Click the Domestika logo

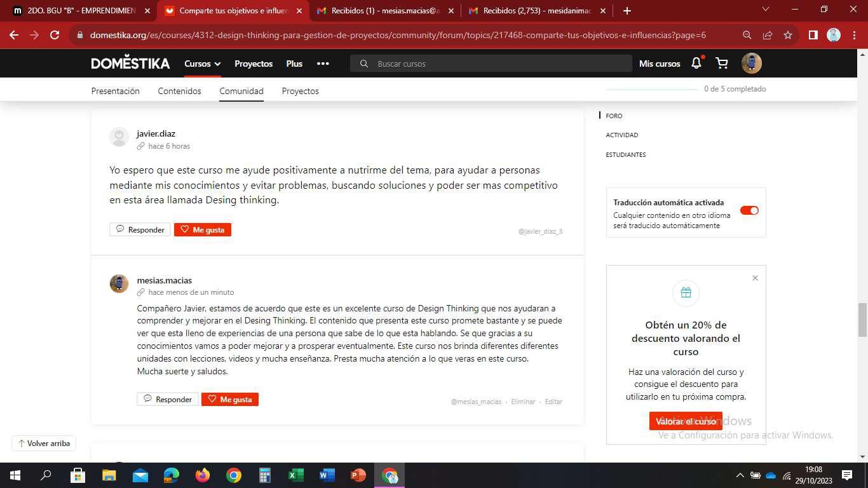point(130,64)
